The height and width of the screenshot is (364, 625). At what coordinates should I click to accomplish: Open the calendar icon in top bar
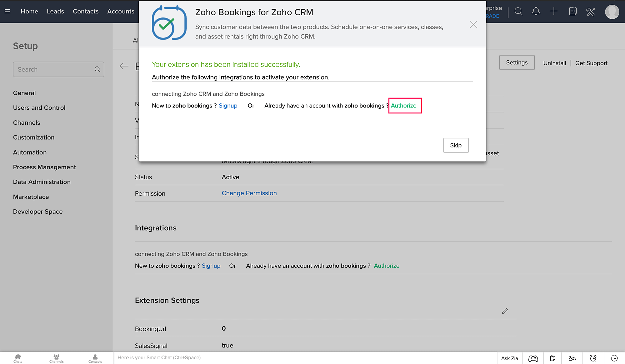coord(572,12)
